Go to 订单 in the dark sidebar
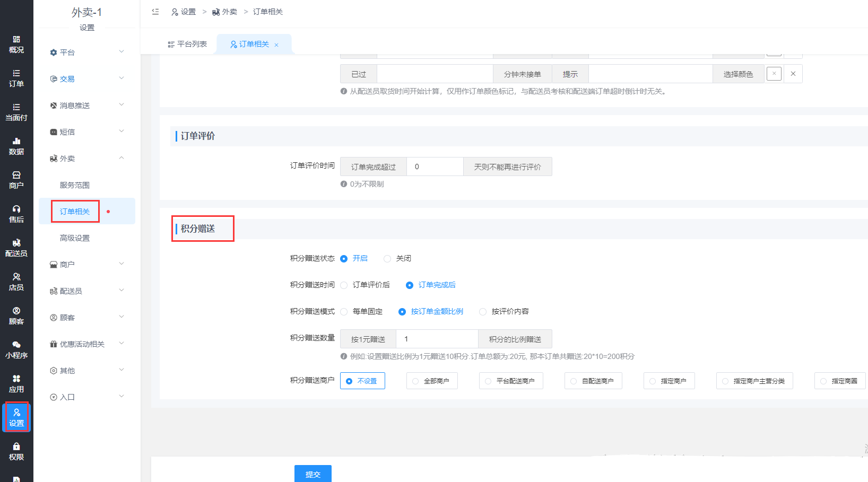Screen dimensions: 868x482 16,78
